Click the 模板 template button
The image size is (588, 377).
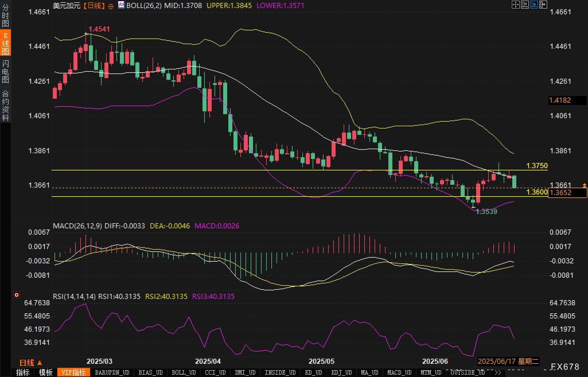tap(46, 373)
